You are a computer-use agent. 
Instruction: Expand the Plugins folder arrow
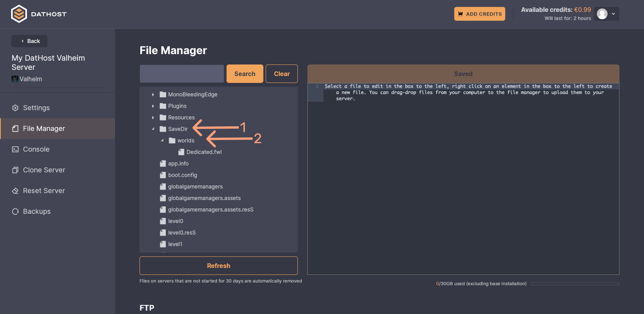(x=153, y=106)
